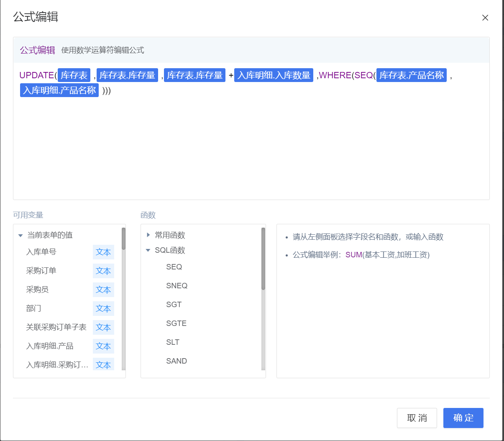Image resolution: width=504 pixels, height=441 pixels.
Task: Click the 入库明细.入库数量 token in formula
Action: point(274,75)
